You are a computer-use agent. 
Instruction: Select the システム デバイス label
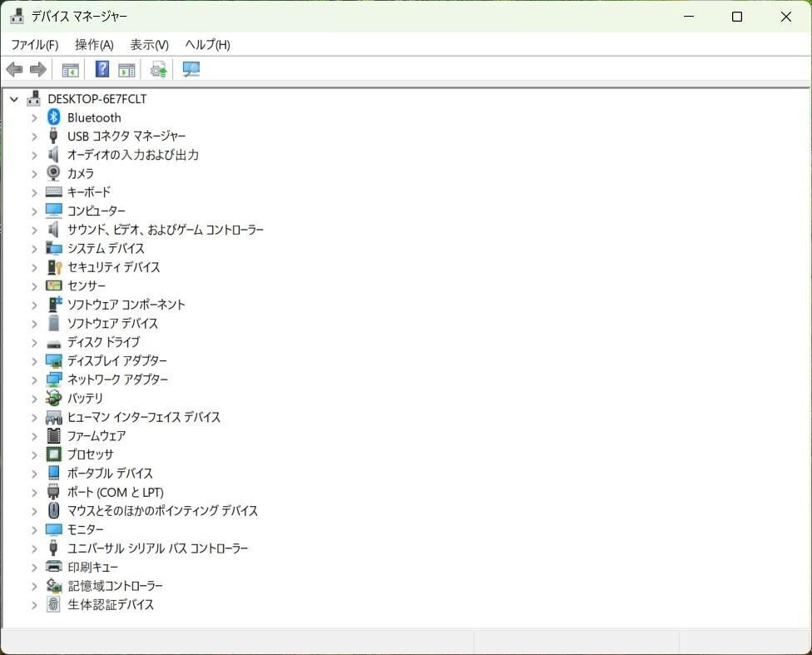(106, 248)
